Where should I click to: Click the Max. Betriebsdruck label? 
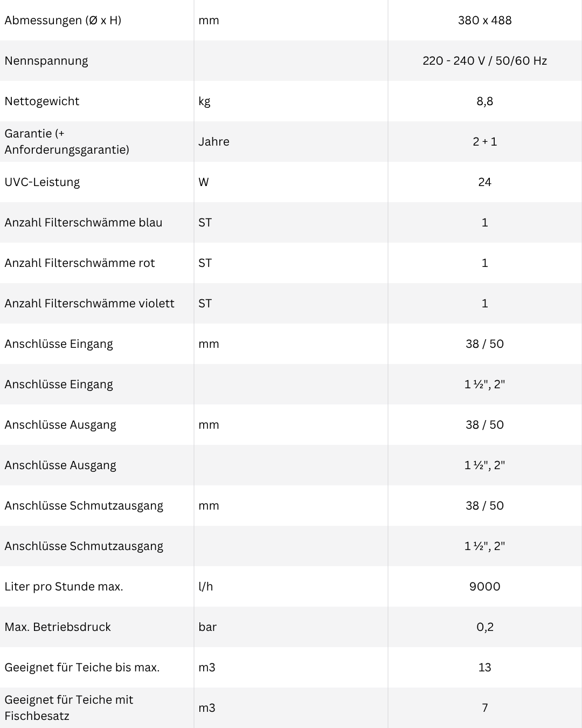click(58, 627)
